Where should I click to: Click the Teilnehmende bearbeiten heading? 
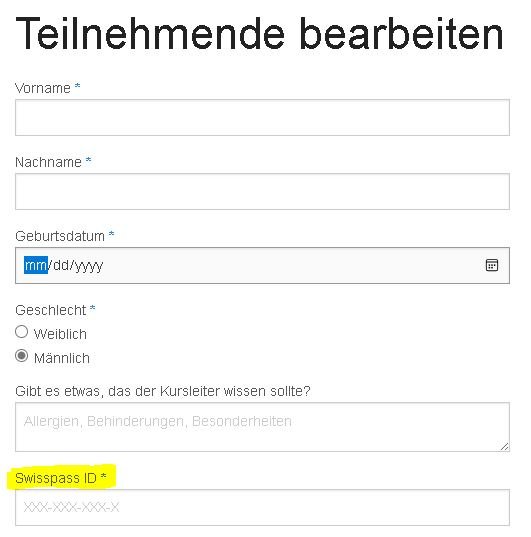pyautogui.click(x=259, y=34)
